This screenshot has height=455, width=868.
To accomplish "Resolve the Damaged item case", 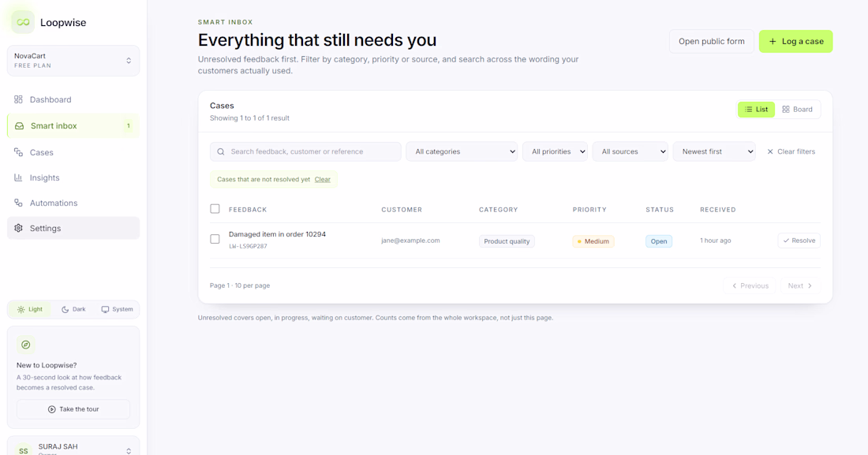I will pos(799,241).
